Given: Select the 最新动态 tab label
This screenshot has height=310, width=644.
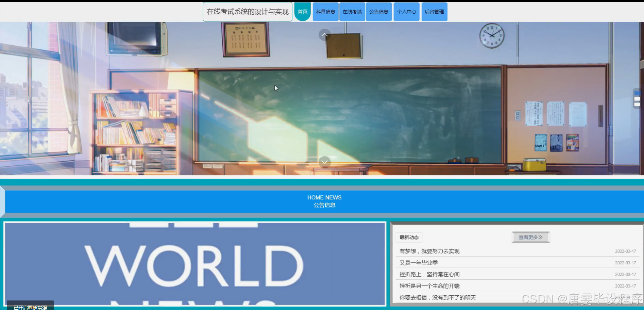Looking at the screenshot, I should (x=409, y=237).
